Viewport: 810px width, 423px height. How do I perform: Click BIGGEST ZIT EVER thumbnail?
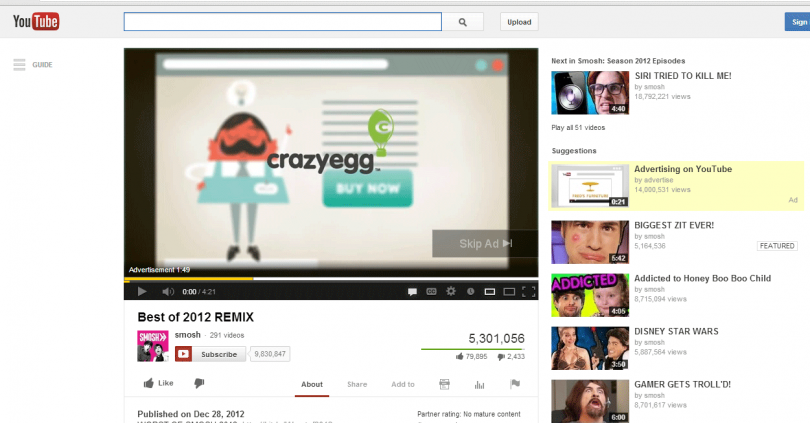click(x=590, y=242)
